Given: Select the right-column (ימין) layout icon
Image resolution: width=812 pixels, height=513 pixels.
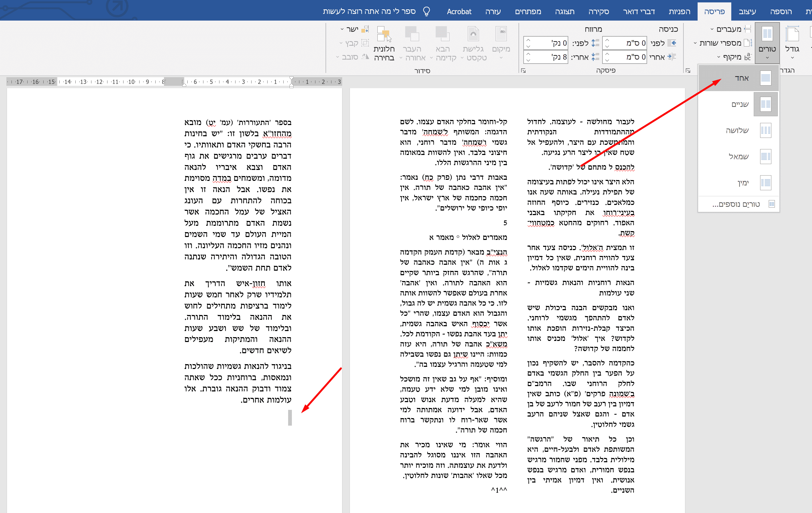Looking at the screenshot, I should [765, 182].
